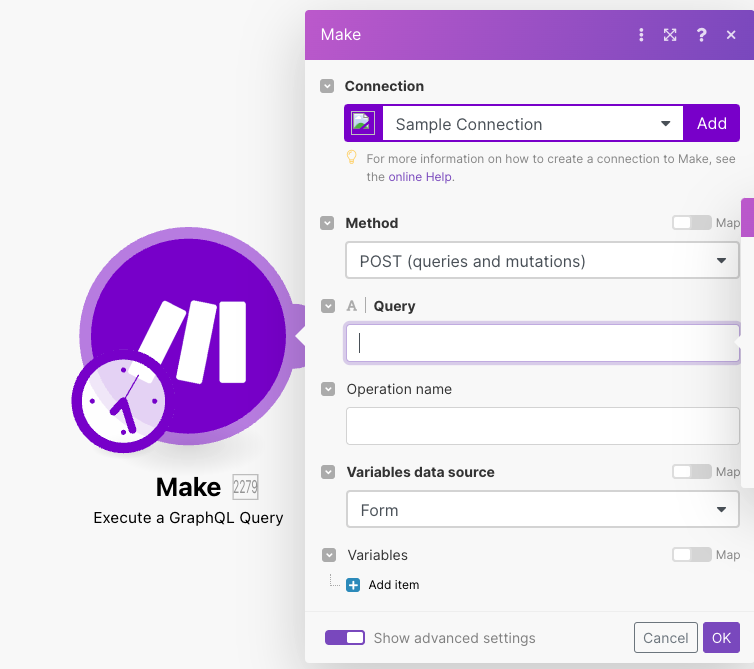
Task: Click the Execute a GraphQL Query label
Action: click(188, 518)
